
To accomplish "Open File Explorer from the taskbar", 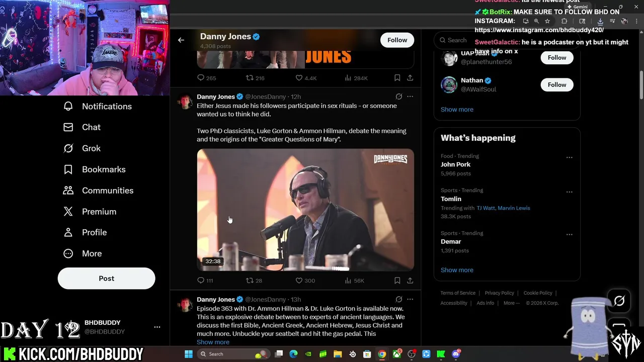I will coord(338,354).
